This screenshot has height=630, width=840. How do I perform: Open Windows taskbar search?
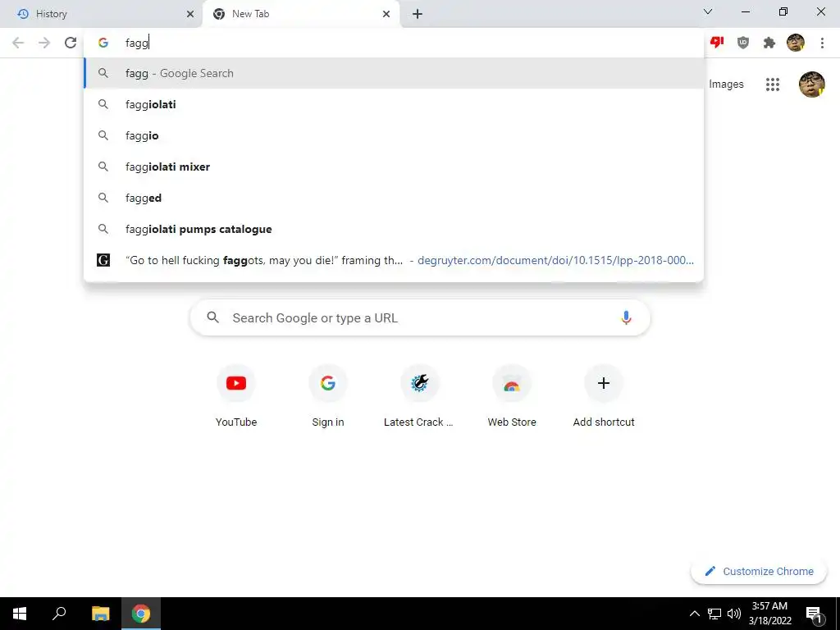[x=59, y=614]
